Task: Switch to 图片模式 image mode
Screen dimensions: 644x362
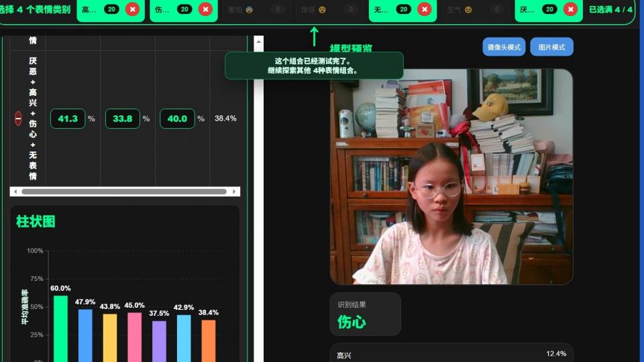Action: tap(551, 47)
